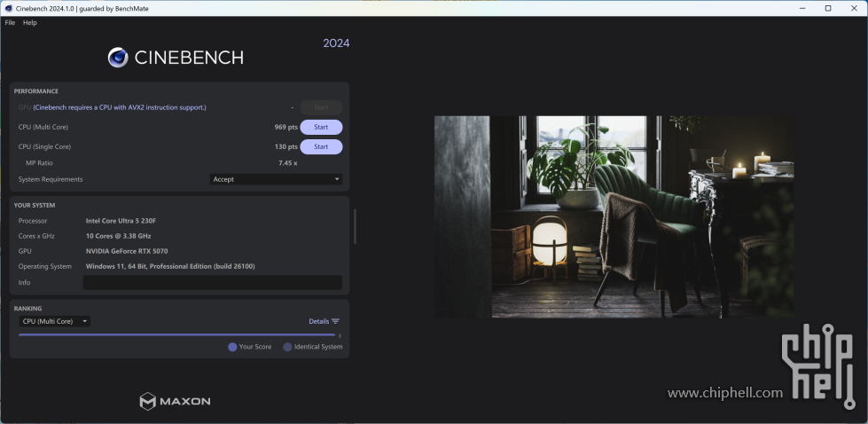Start the CPU Multi Core benchmark
Viewport: 868px width, 424px height.
[x=321, y=128]
